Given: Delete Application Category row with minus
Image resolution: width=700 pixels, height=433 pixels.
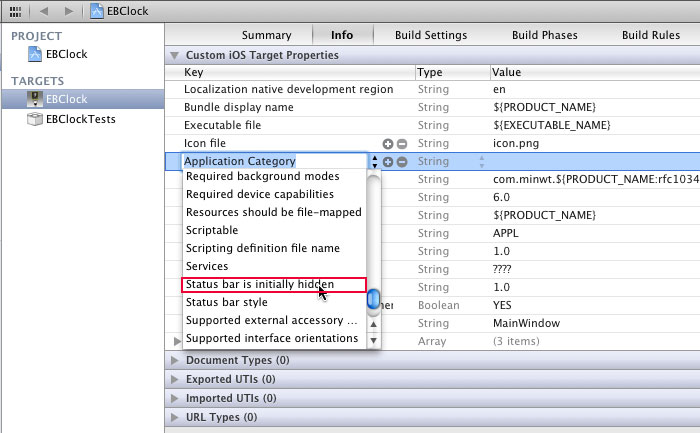Looking at the screenshot, I should [x=402, y=162].
